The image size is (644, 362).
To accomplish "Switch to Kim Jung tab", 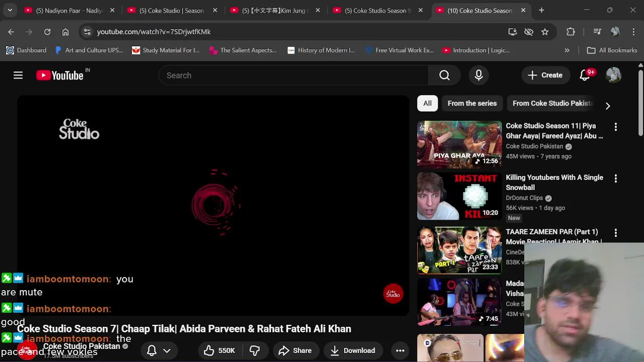I will (276, 10).
